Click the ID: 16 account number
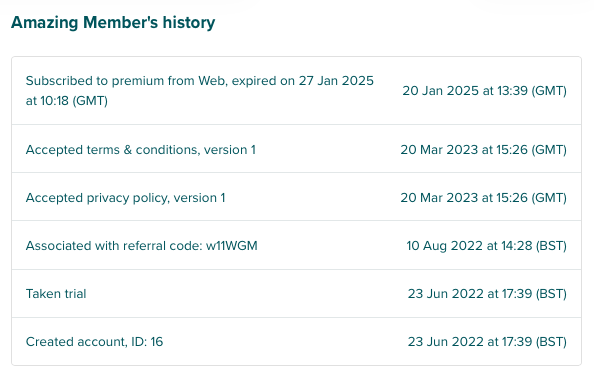Viewport: 594px width, 385px height. click(x=147, y=342)
